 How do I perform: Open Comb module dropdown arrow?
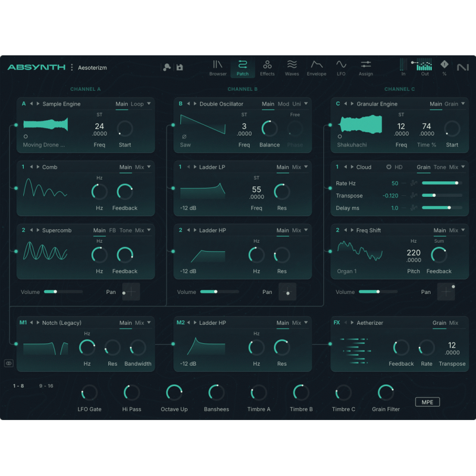coord(149,167)
